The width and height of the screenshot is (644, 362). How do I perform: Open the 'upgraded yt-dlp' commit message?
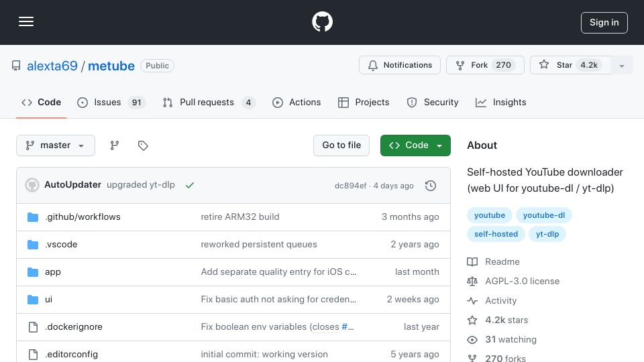point(141,185)
